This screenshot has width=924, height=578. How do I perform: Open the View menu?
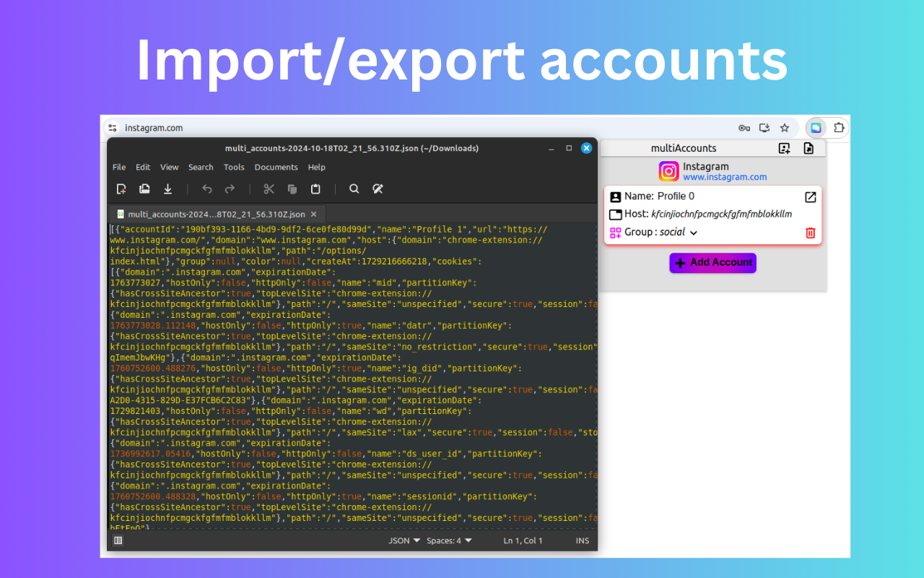pos(170,167)
